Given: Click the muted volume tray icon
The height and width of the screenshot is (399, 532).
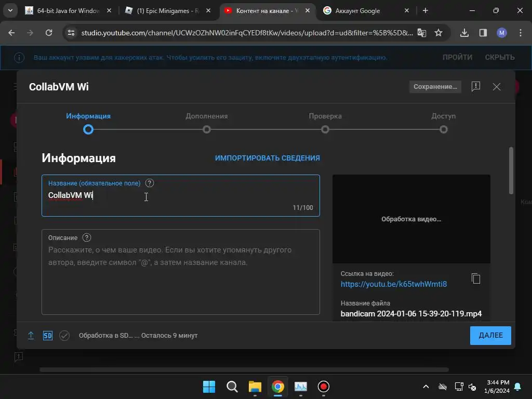Looking at the screenshot, I should click(472, 387).
